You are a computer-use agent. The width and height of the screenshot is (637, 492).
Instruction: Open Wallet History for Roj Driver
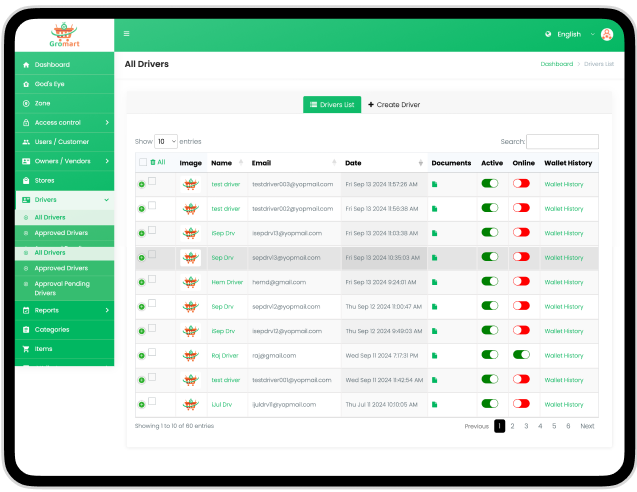(x=563, y=355)
